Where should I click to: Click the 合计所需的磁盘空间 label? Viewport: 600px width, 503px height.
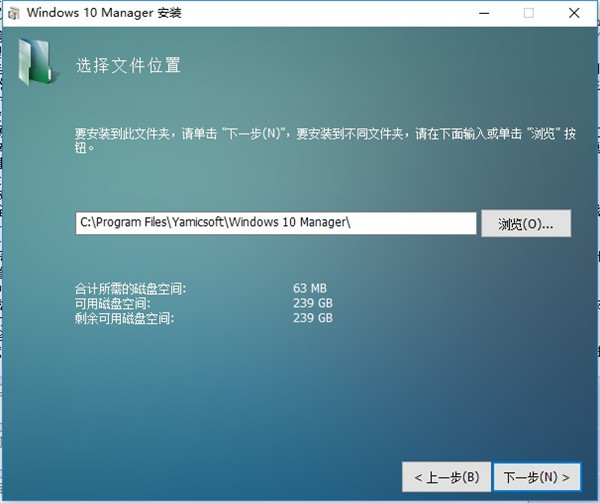pos(130,289)
